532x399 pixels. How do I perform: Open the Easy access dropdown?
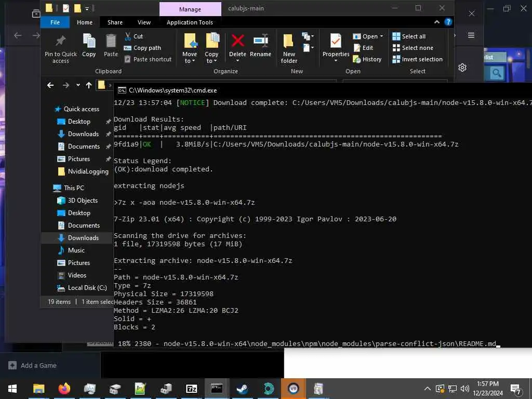click(x=308, y=48)
